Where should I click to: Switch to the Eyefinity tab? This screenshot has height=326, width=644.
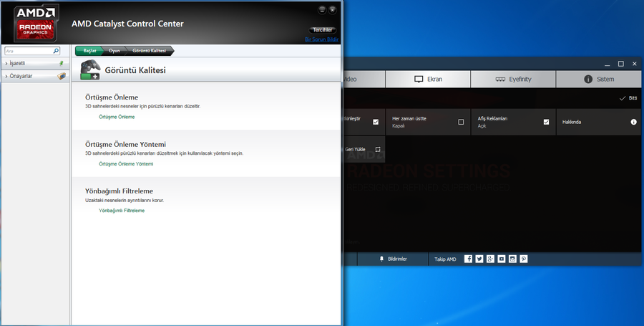pyautogui.click(x=513, y=80)
